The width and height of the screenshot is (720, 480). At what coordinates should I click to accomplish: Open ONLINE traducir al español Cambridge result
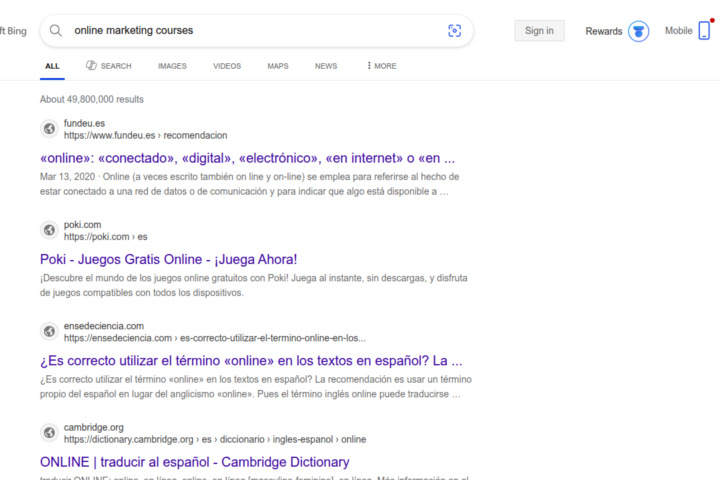click(195, 462)
